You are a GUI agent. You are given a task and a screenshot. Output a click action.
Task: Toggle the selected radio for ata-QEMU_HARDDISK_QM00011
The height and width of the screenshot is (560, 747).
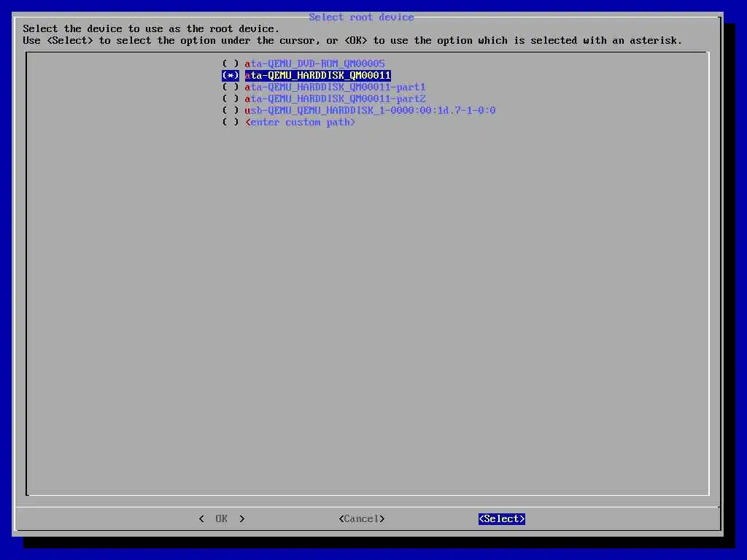(x=231, y=75)
